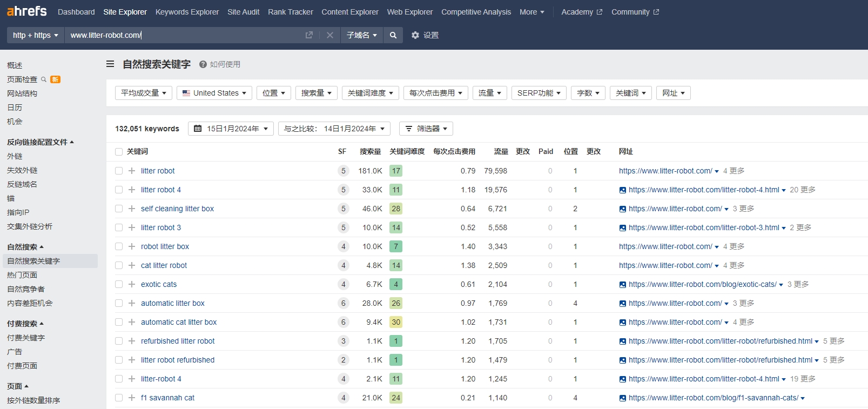Open Rank Tracker
Image resolution: width=868 pixels, height=409 pixels.
click(x=291, y=12)
